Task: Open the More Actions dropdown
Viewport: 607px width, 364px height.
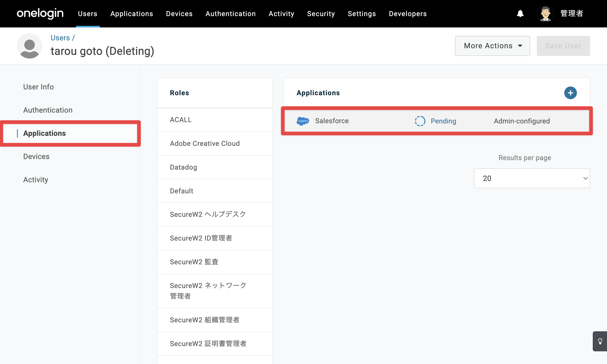Action: [492, 46]
